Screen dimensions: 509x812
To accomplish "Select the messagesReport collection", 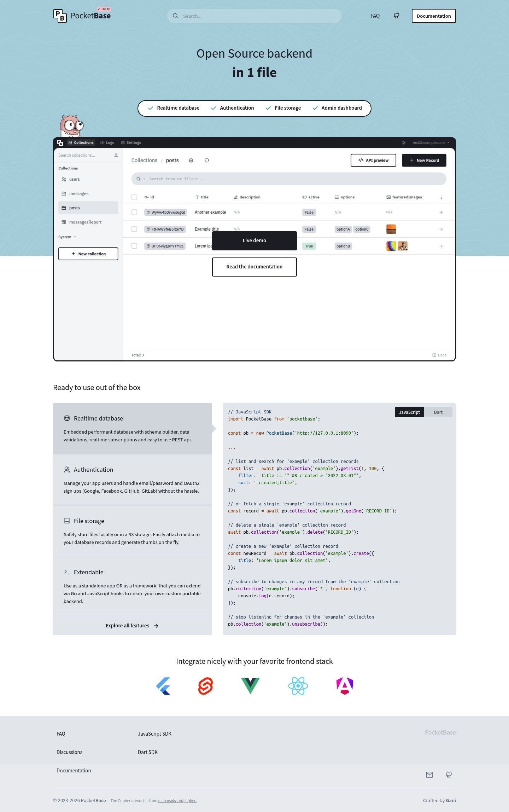I will pyautogui.click(x=88, y=222).
